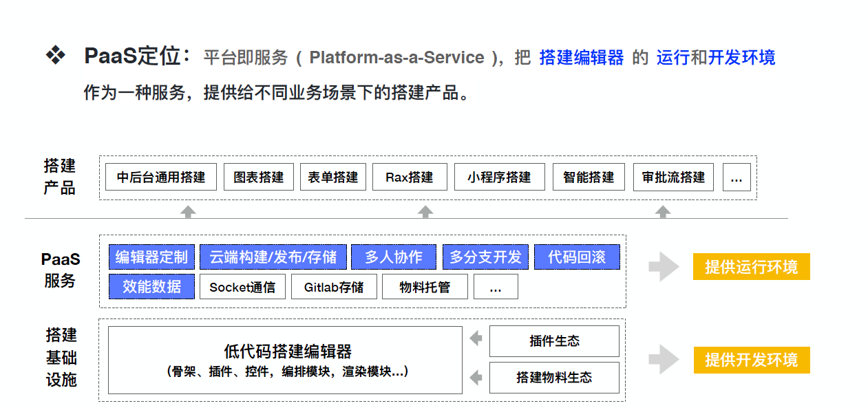
Task: Click the Platform-as-a-Service text
Action: (396, 58)
